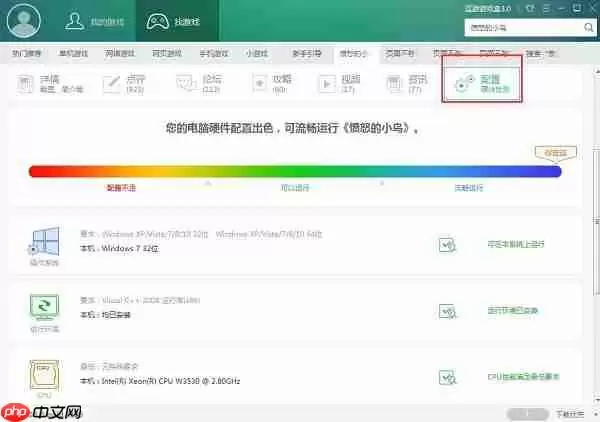Open the 点评 reviews section (923)

tap(124, 84)
